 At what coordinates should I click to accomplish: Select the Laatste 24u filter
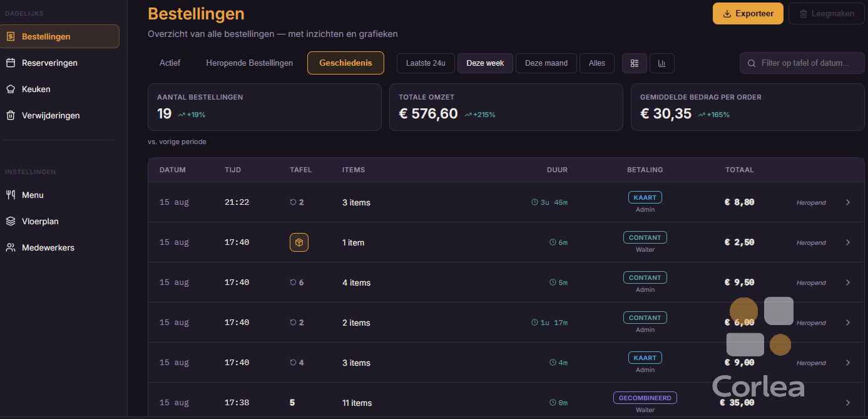(426, 63)
